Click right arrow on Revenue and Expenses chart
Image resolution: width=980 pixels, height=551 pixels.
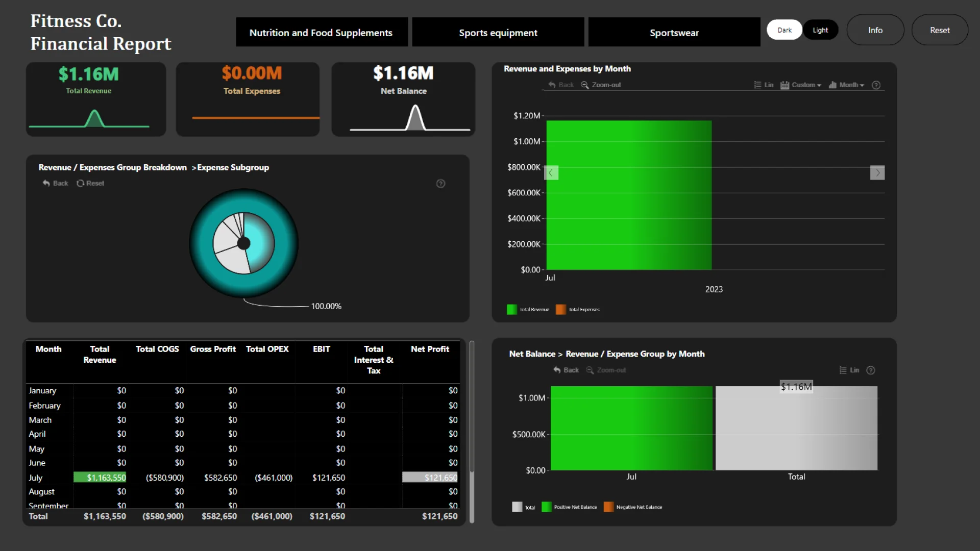pos(877,172)
